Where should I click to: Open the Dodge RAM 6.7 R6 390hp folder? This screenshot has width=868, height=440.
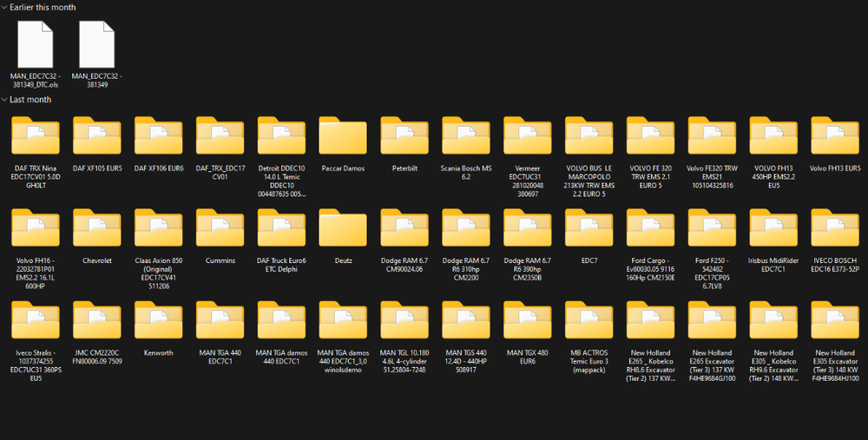(x=528, y=228)
